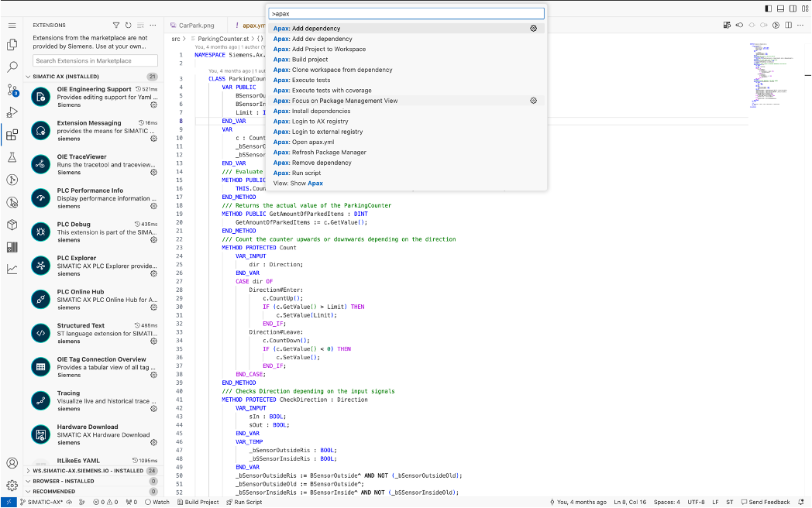
Task: Click Run Script in status bar
Action: pos(244,502)
